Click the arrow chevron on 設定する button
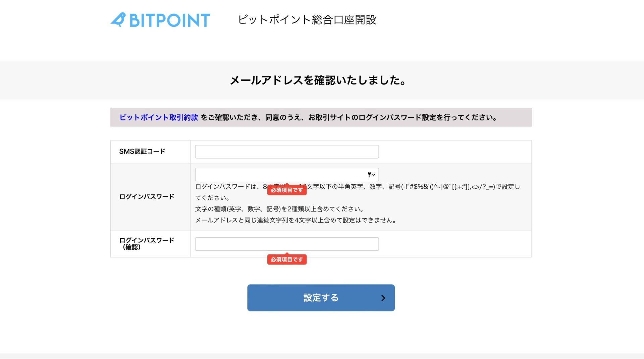 [383, 298]
